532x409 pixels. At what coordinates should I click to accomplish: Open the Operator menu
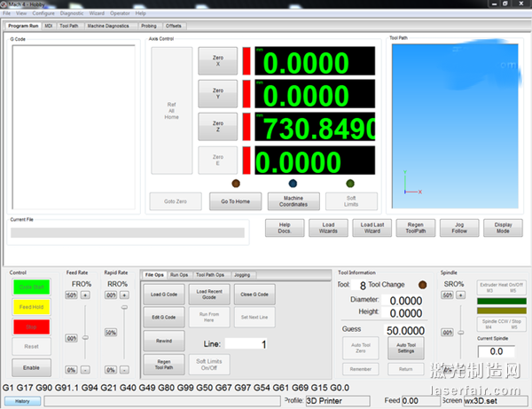coord(119,14)
